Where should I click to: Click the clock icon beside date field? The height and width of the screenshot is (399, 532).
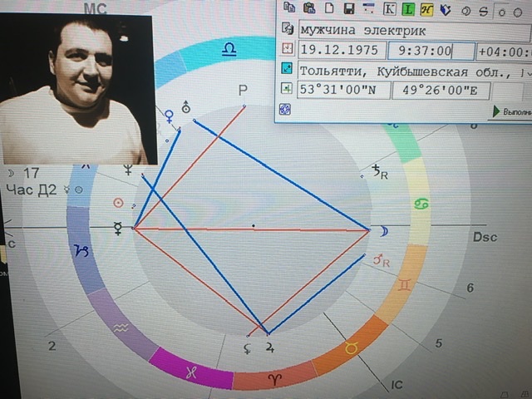288,48
